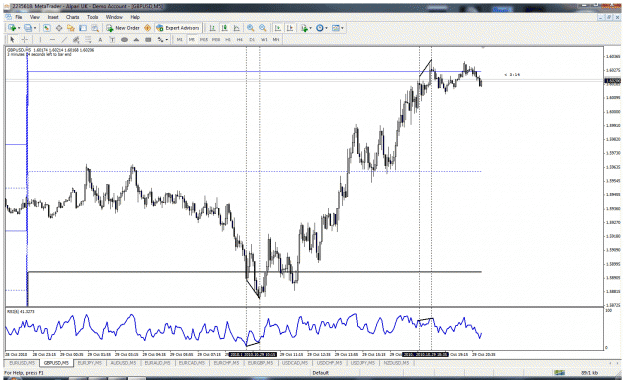The height and width of the screenshot is (380, 625).
Task: Select the Draw Vertical Line tool
Action: (x=40, y=39)
